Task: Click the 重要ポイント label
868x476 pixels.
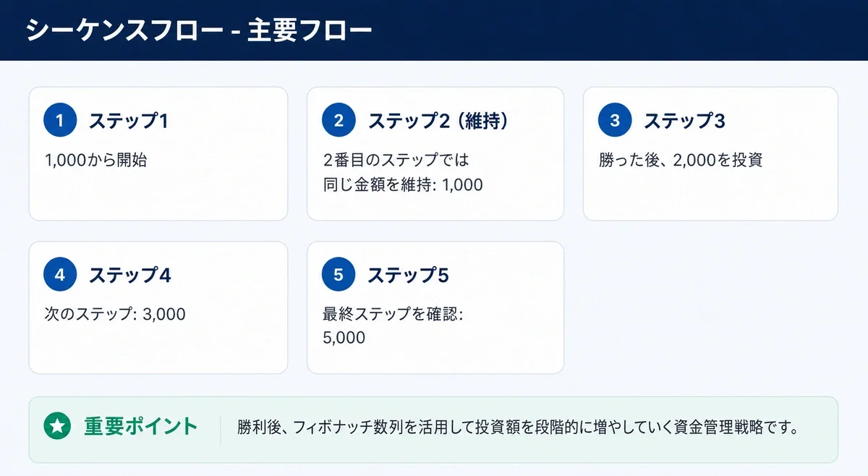Action: click(140, 426)
